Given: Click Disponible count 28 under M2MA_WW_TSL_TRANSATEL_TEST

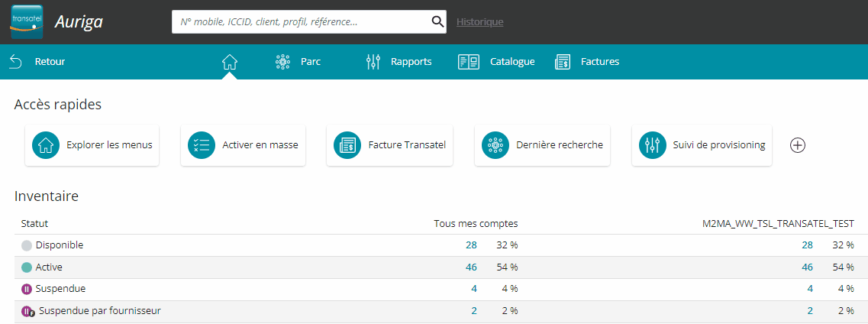Looking at the screenshot, I should click(807, 245).
